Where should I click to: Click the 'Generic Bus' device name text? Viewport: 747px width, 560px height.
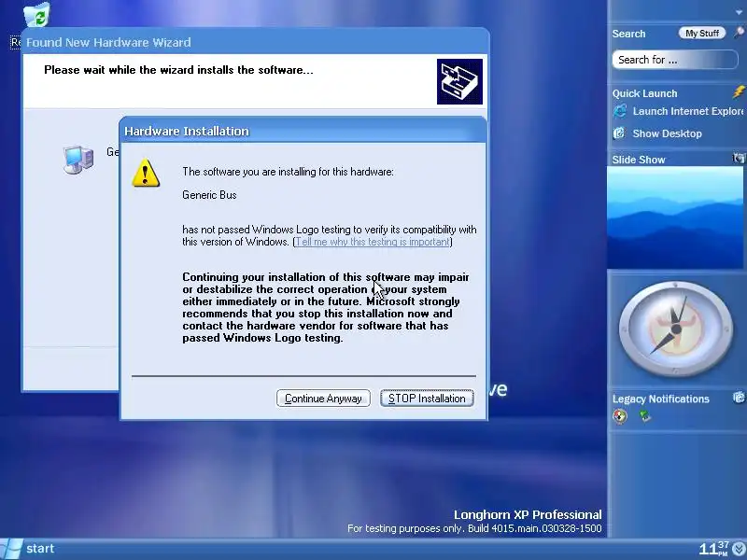[x=209, y=195]
